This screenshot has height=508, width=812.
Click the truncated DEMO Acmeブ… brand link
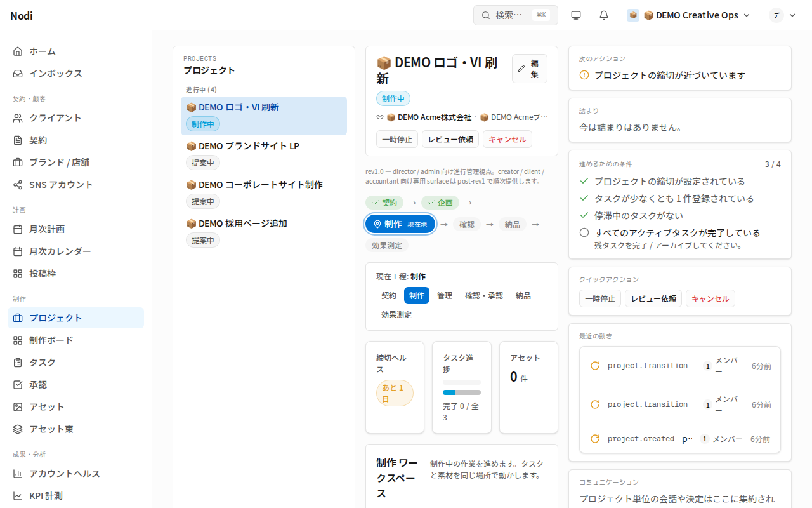click(514, 117)
